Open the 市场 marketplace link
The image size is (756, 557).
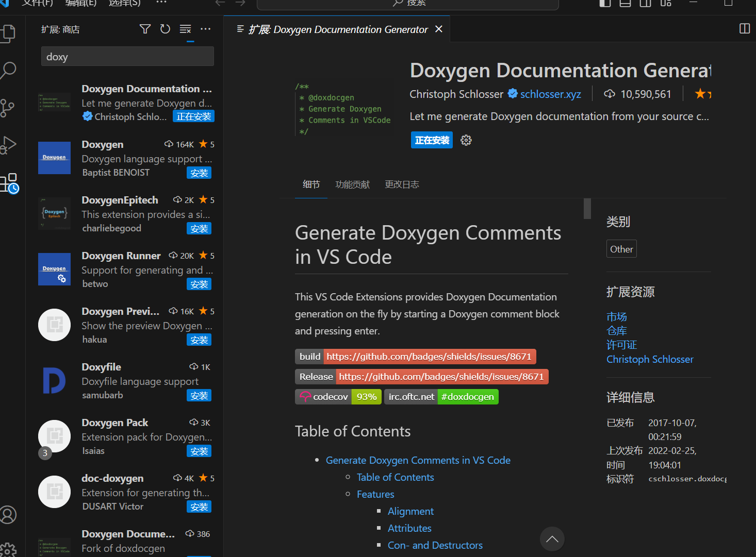click(x=617, y=316)
